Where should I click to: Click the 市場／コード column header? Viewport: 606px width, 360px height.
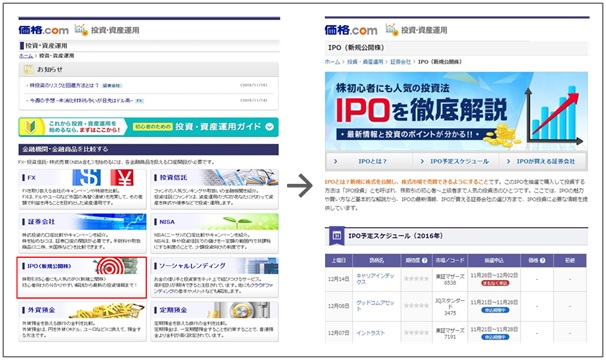coord(450,261)
